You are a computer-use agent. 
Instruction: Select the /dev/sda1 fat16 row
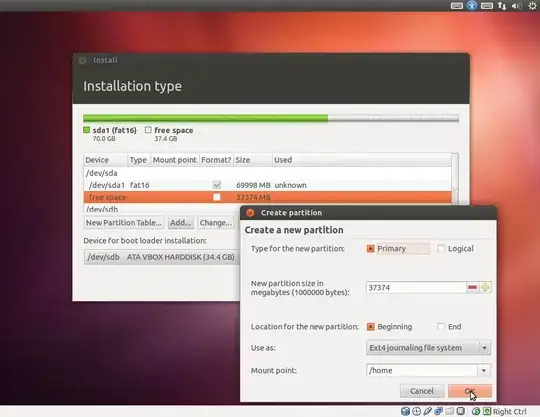pyautogui.click(x=268, y=185)
